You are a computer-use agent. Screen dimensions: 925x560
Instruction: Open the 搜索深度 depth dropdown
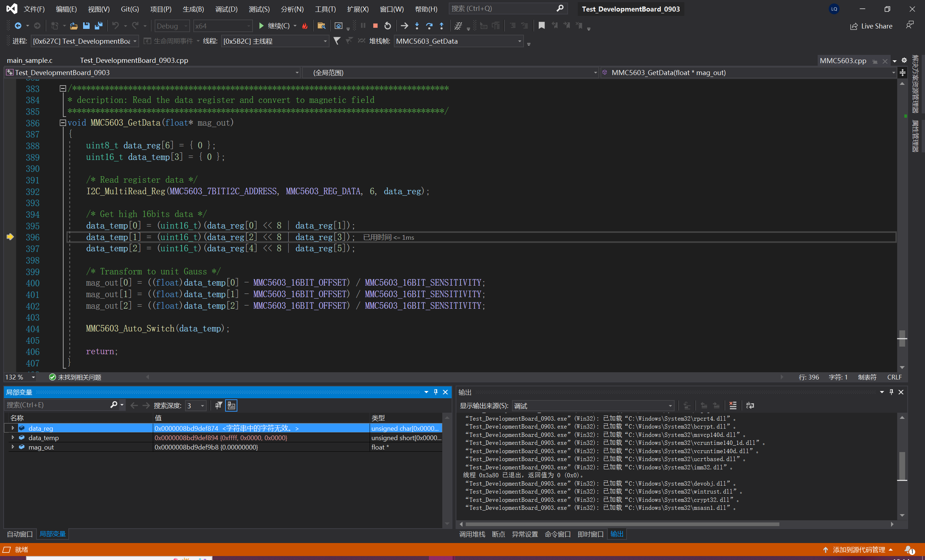click(x=196, y=405)
